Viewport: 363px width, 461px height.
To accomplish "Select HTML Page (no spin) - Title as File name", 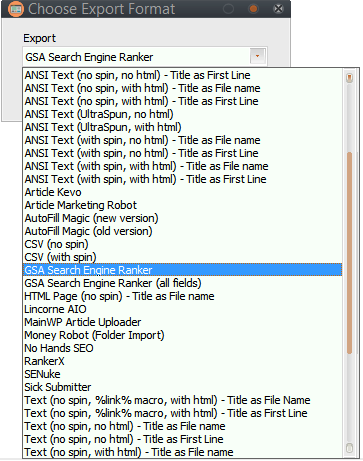I will [x=183, y=296].
